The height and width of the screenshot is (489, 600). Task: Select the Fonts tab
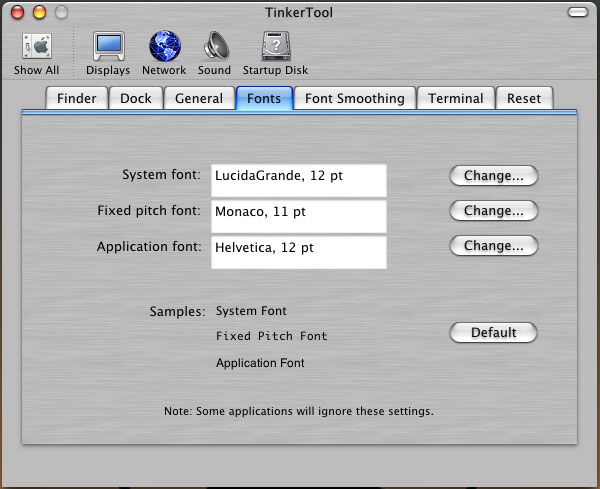point(264,98)
